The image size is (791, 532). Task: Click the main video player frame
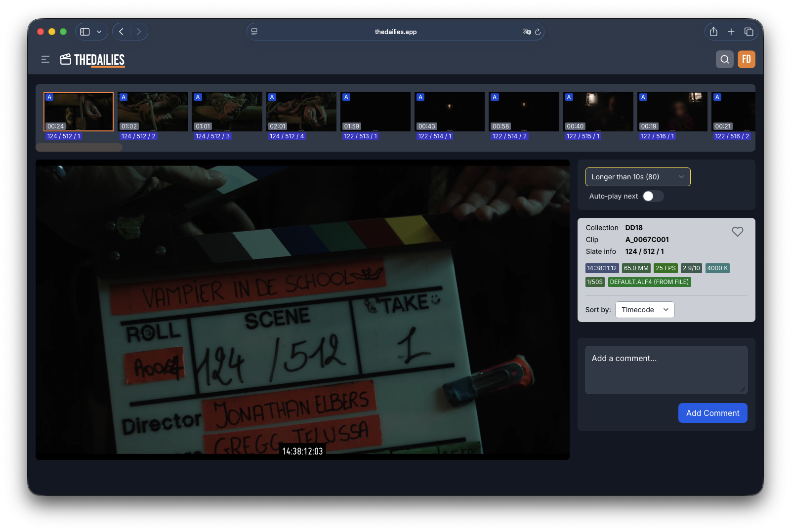(302, 310)
